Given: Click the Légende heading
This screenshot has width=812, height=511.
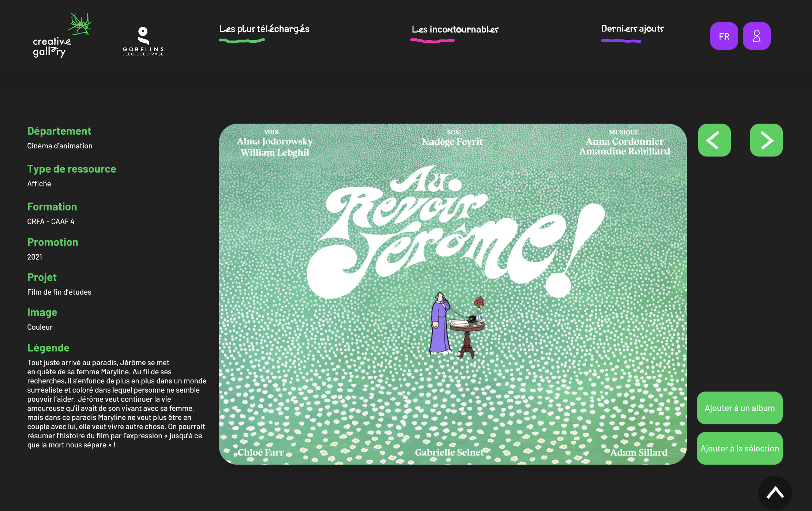Looking at the screenshot, I should (x=48, y=348).
